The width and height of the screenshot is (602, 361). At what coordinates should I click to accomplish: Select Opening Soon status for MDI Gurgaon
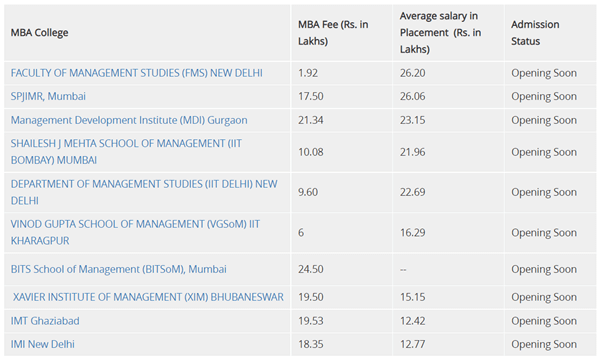(544, 120)
